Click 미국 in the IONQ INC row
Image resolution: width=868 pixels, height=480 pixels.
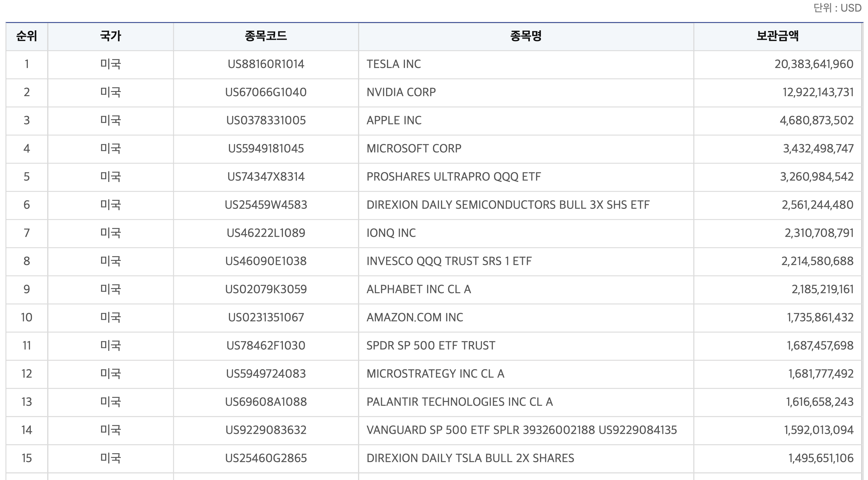pyautogui.click(x=110, y=233)
